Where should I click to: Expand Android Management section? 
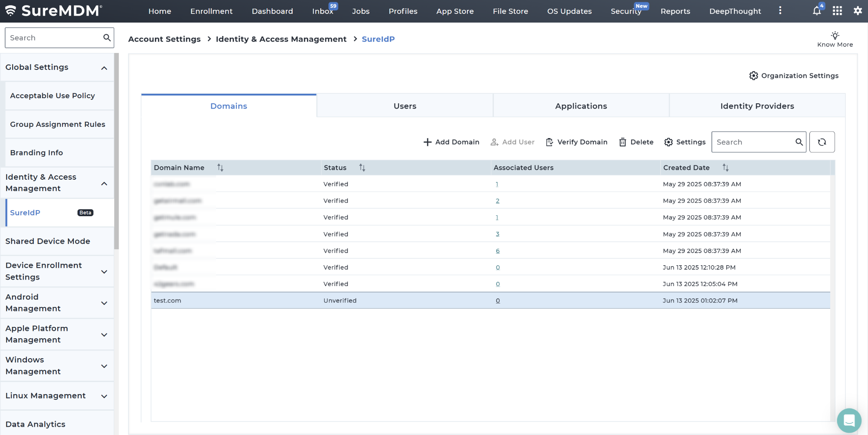click(x=104, y=303)
